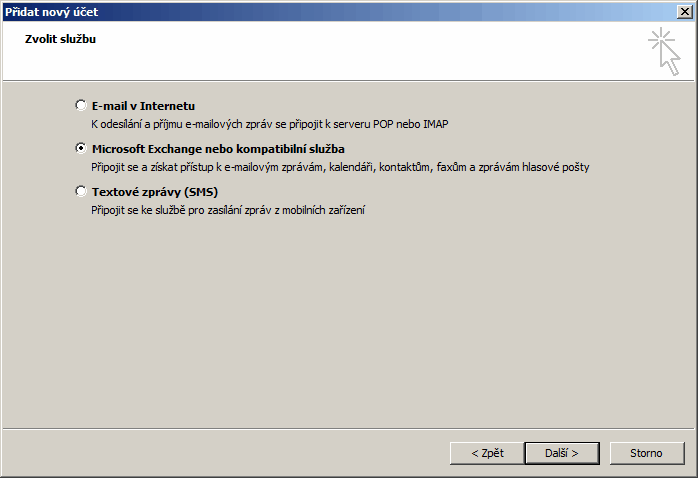698x478 pixels.
Task: Click the Exchange description about kalendáři and kontaktům
Action: (x=340, y=167)
